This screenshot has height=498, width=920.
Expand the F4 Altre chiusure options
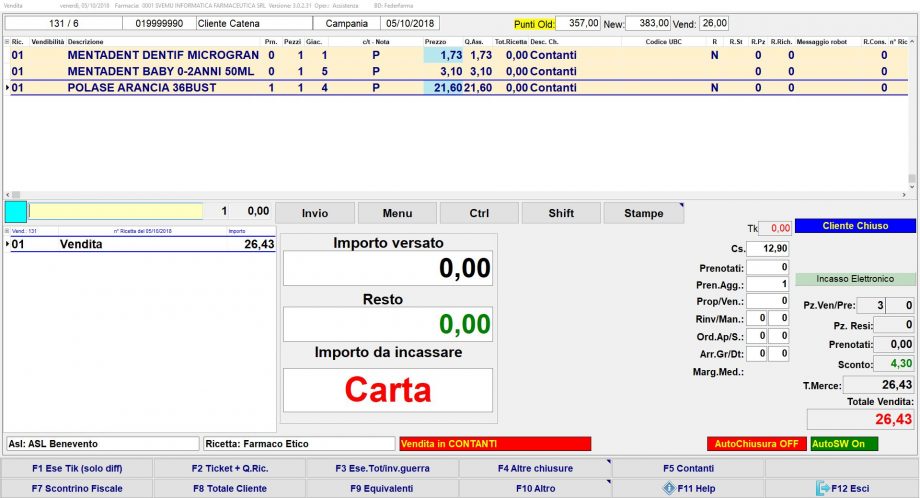tap(535, 468)
